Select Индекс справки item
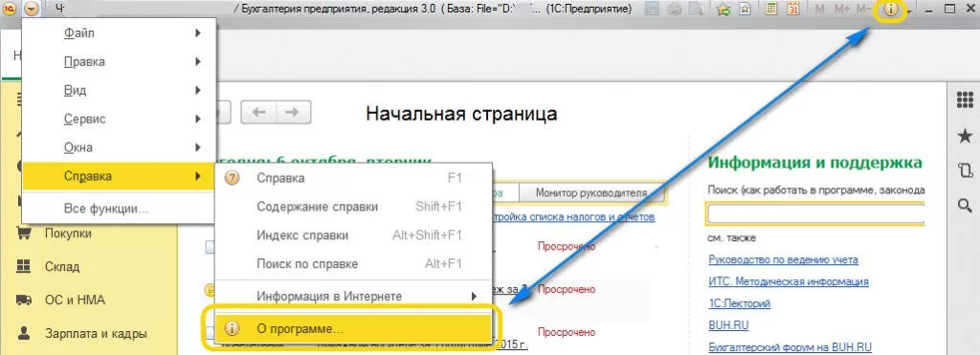 (x=354, y=235)
